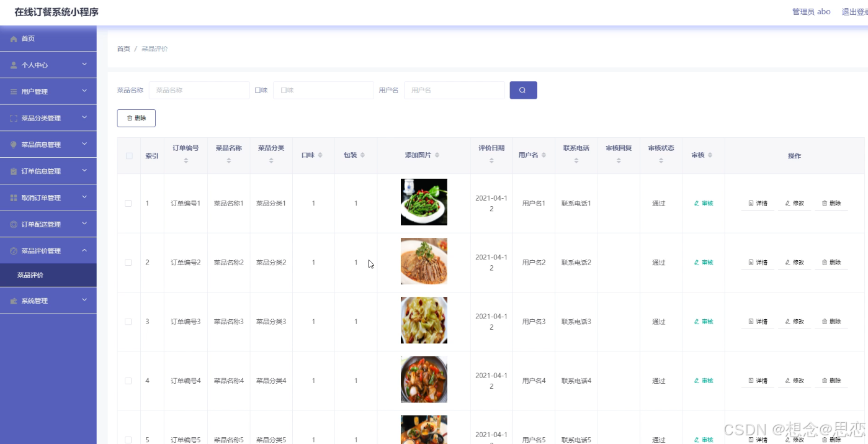The width and height of the screenshot is (868, 444).
Task: Click the 删除 button above the table
Action: (x=136, y=118)
